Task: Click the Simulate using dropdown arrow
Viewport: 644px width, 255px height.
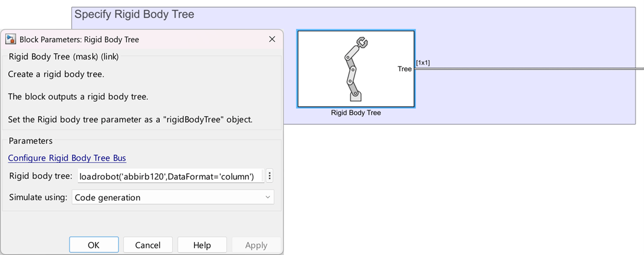Action: 268,197
